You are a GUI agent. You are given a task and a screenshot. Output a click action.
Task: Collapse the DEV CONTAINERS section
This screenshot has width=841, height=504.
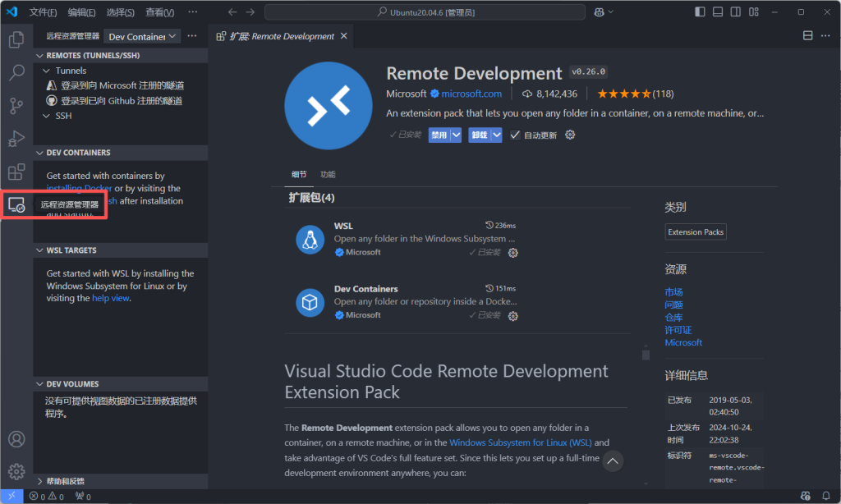39,153
